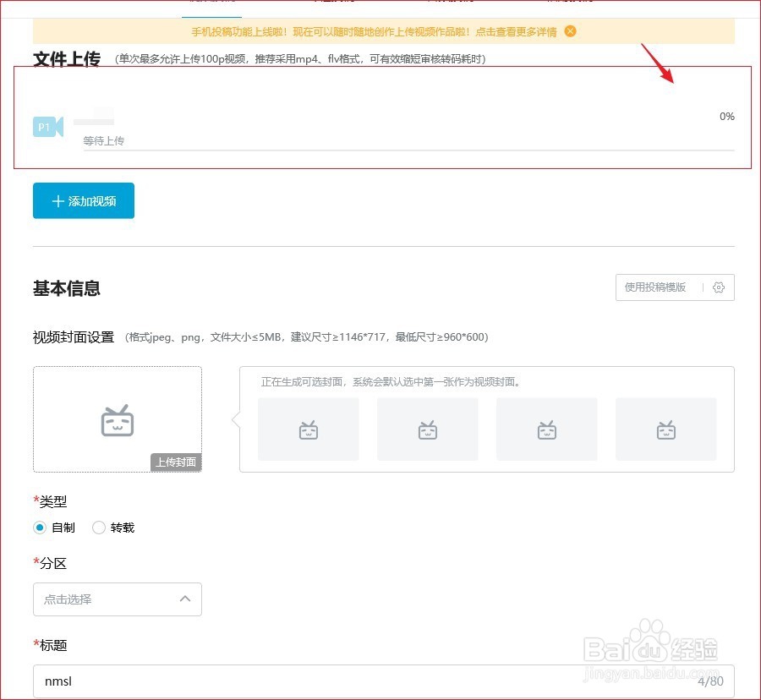Screen dimensions: 761x700
Task: Select the third candidate cover placeholder icon
Action: click(546, 429)
